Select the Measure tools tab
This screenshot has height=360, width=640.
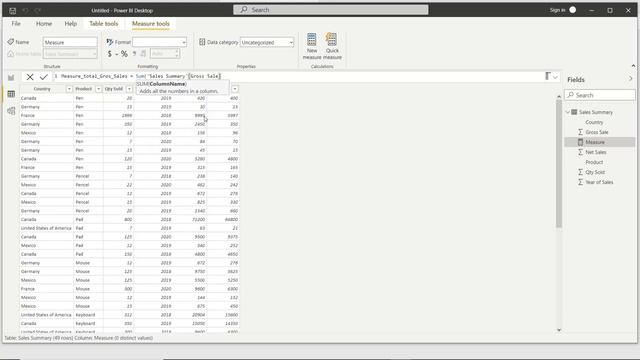[151, 24]
